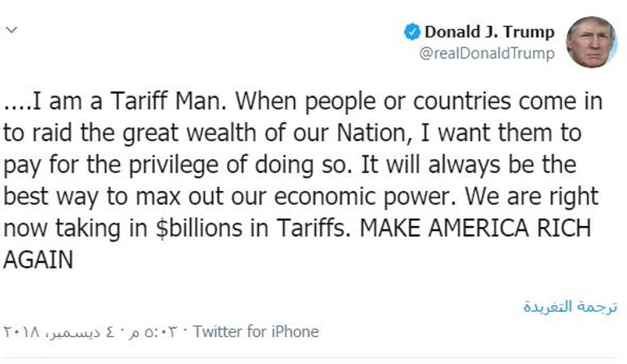Open the Twitter for iPhone source link
The width and height of the screenshot is (627, 364).
pyautogui.click(x=256, y=331)
